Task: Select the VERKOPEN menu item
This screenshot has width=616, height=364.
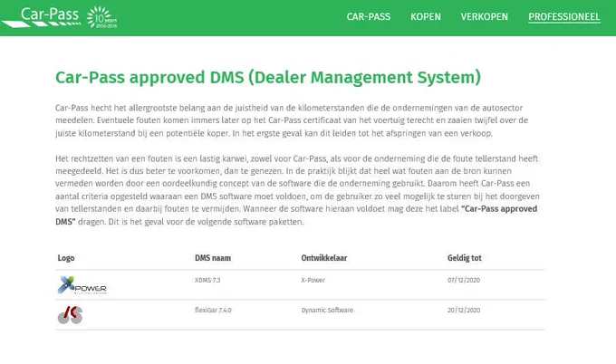Action: click(484, 17)
